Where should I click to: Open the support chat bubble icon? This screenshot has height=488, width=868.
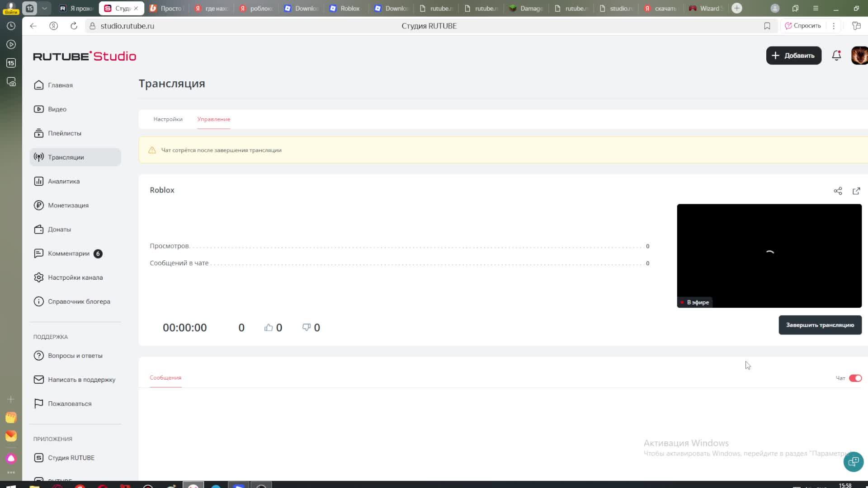pyautogui.click(x=853, y=461)
